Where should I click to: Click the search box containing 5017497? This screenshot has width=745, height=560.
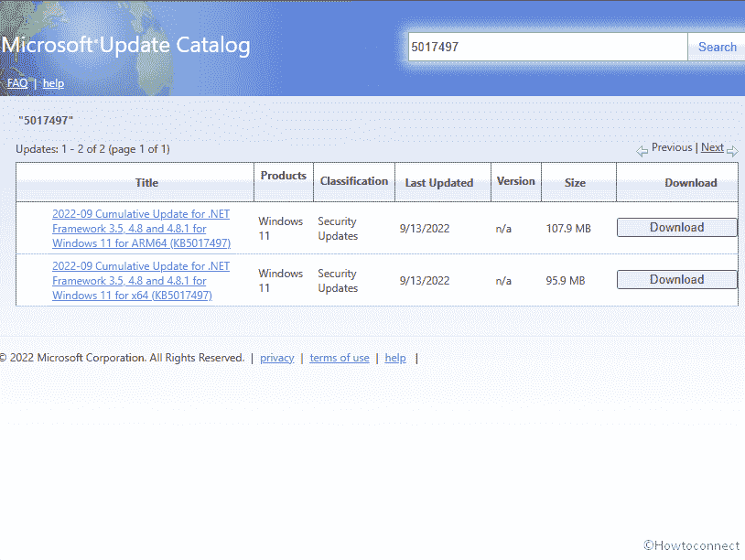(x=547, y=47)
